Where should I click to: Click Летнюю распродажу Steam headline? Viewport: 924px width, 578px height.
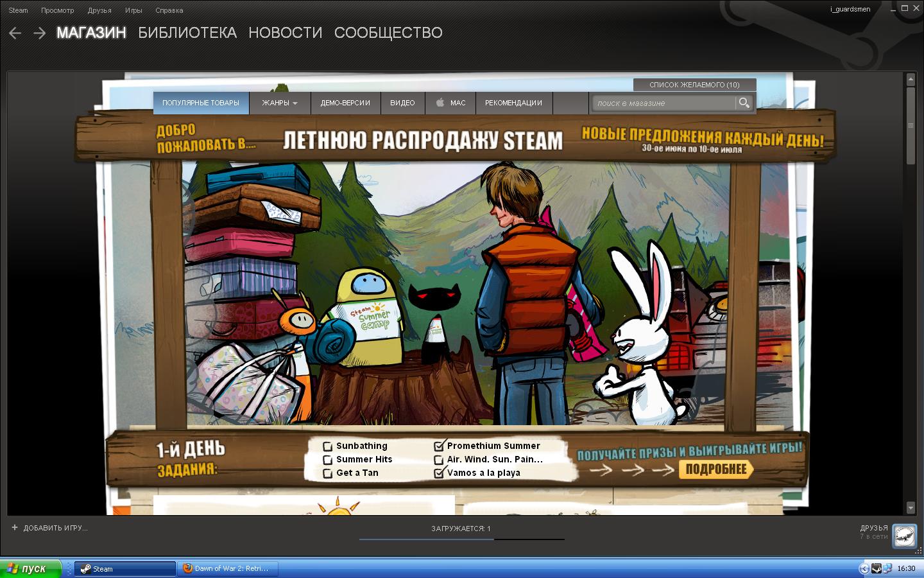[423, 140]
